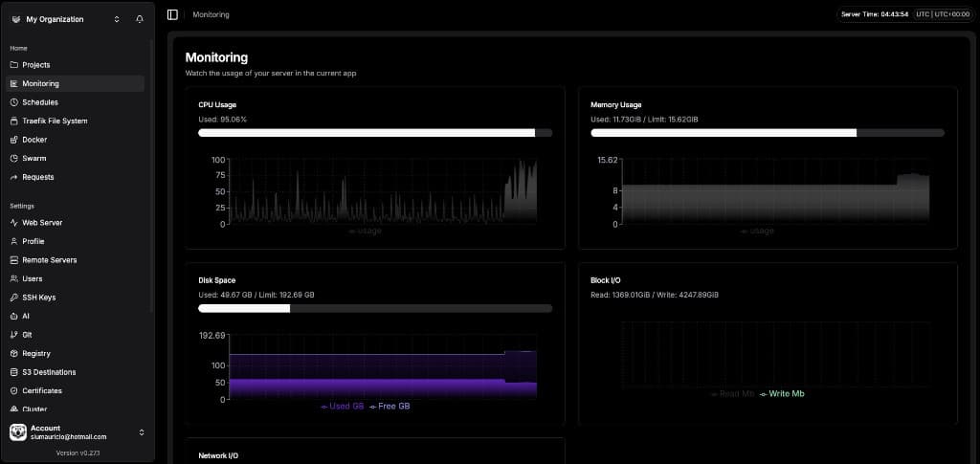Open Web Server settings
980x464 pixels.
pyautogui.click(x=75, y=222)
